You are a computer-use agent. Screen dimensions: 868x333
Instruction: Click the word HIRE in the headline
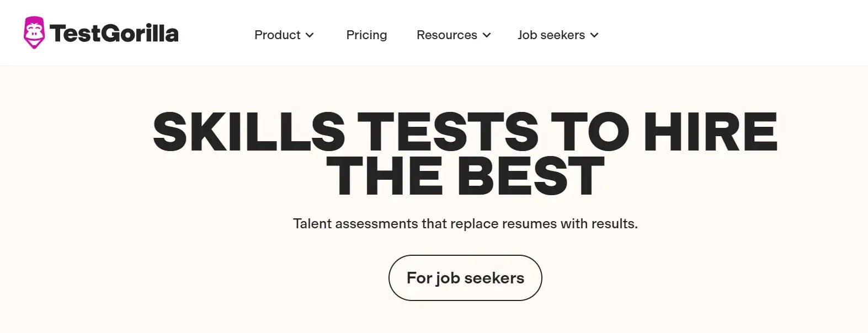click(711, 131)
